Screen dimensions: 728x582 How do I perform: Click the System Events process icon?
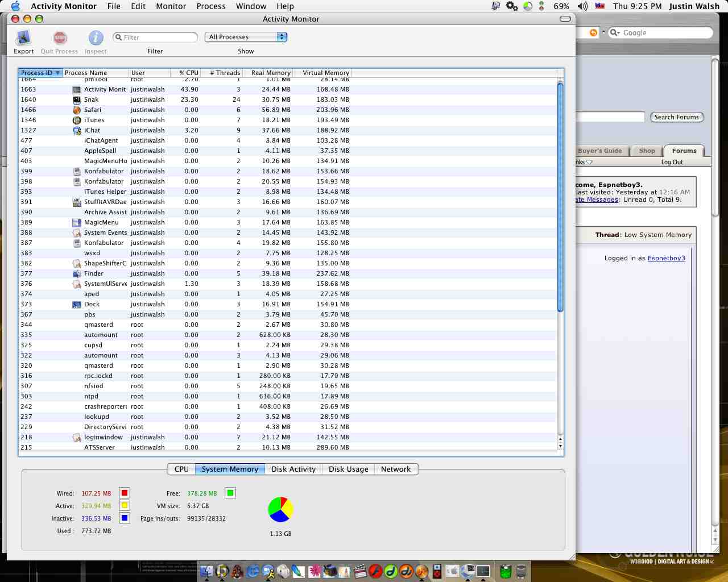(x=77, y=232)
